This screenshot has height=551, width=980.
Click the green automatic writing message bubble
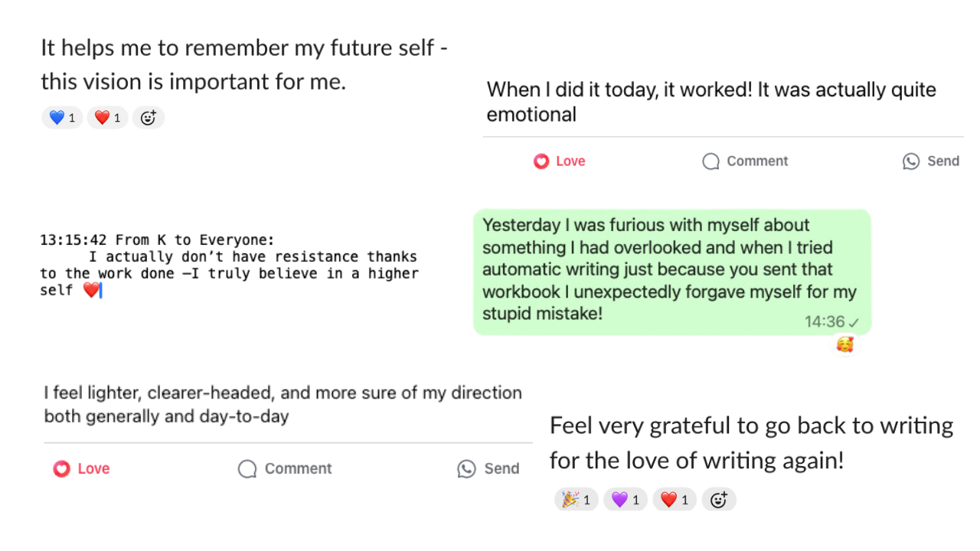point(671,270)
